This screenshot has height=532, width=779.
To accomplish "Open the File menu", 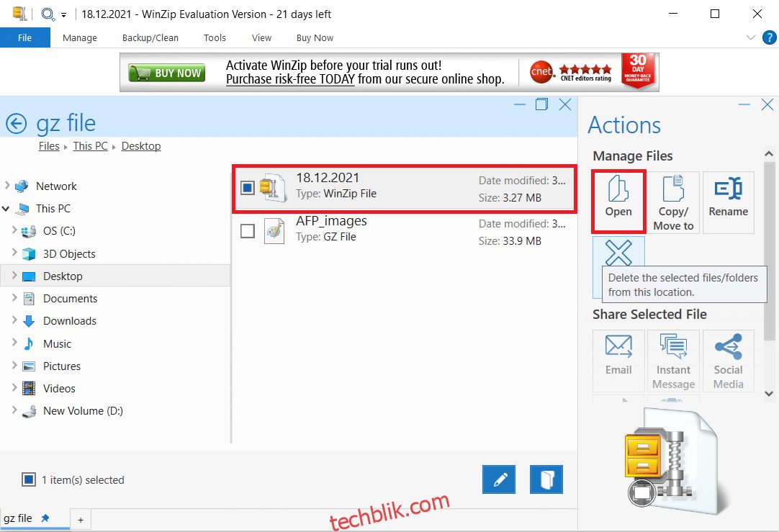I will tap(25, 37).
